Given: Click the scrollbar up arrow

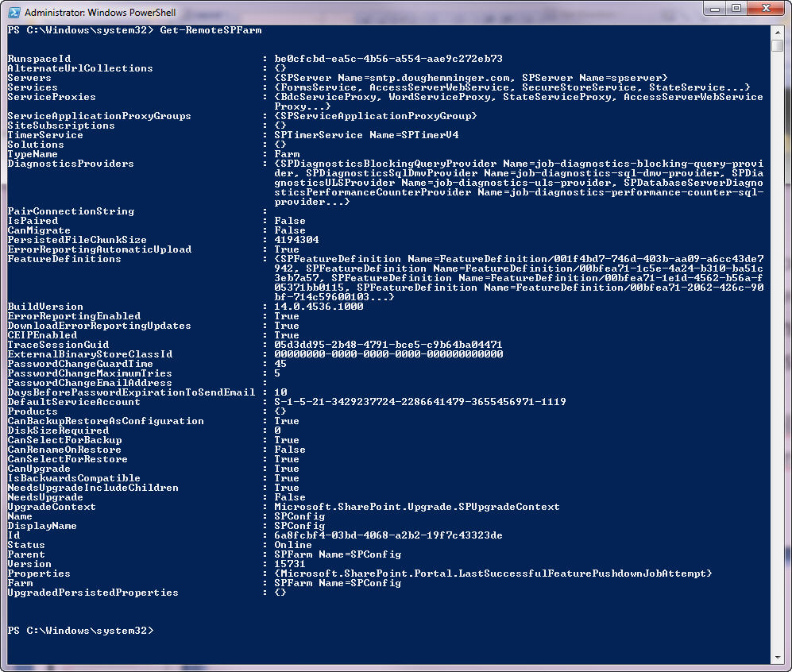Looking at the screenshot, I should (x=778, y=33).
